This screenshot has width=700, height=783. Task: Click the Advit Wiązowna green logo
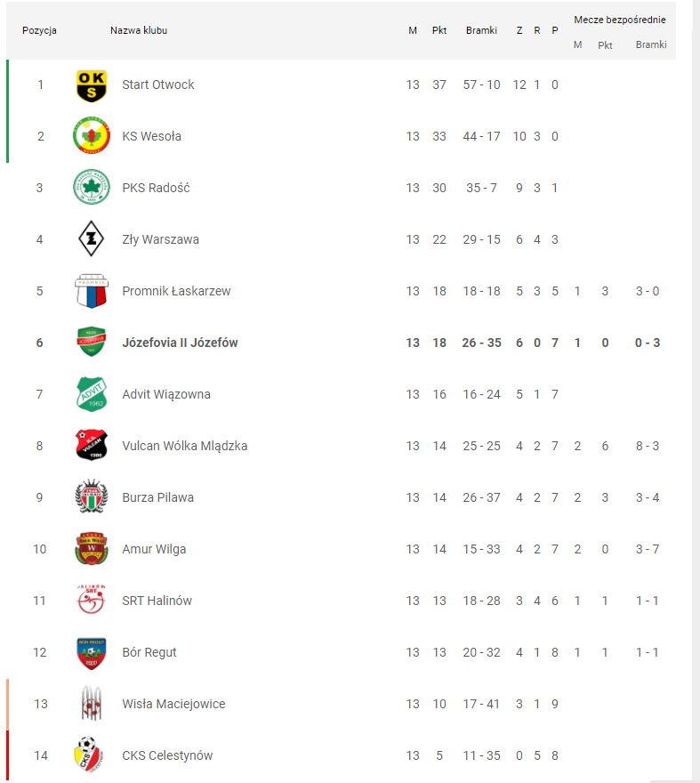91,395
